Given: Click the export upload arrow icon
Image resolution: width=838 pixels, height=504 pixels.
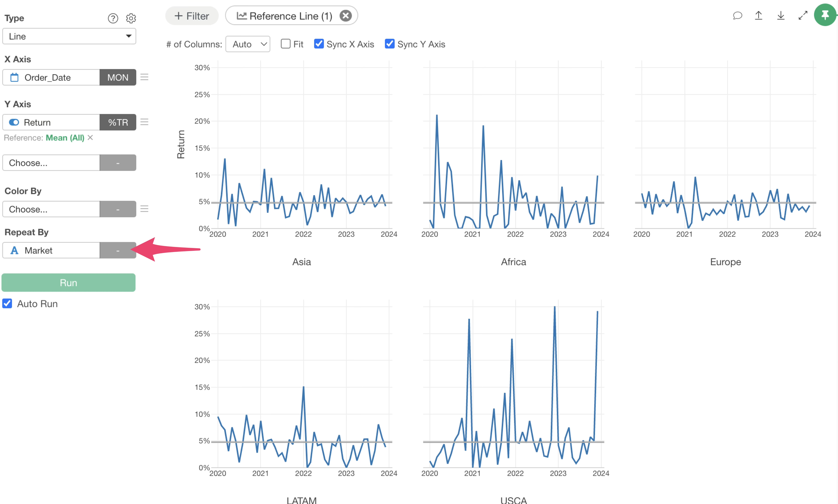Looking at the screenshot, I should click(758, 16).
